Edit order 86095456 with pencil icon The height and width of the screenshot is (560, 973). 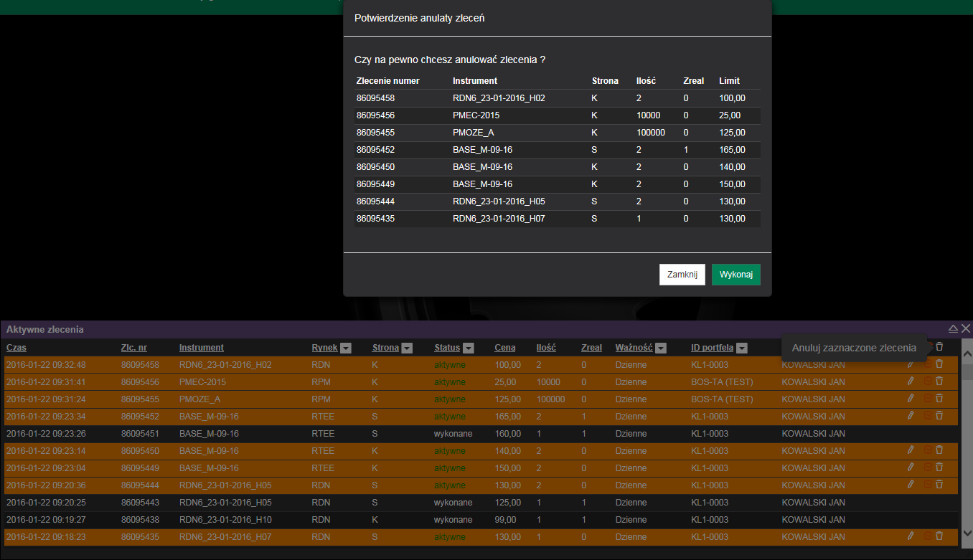(x=911, y=381)
